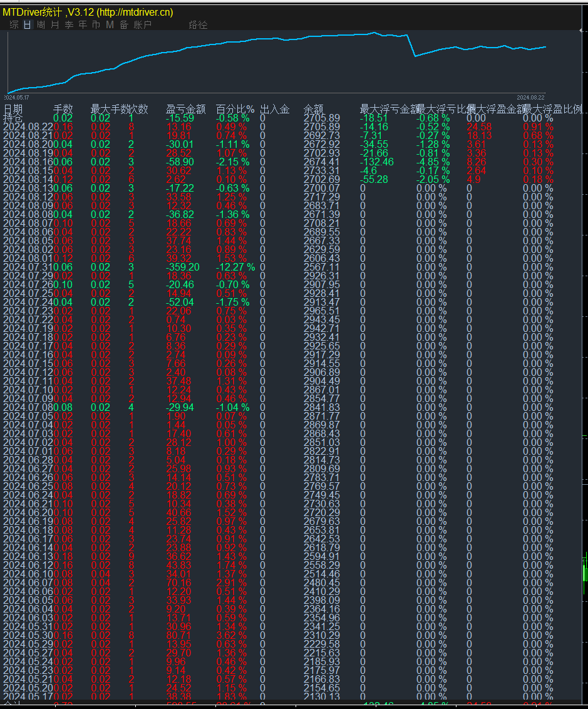Click the -15.59 open position loss

[180, 118]
